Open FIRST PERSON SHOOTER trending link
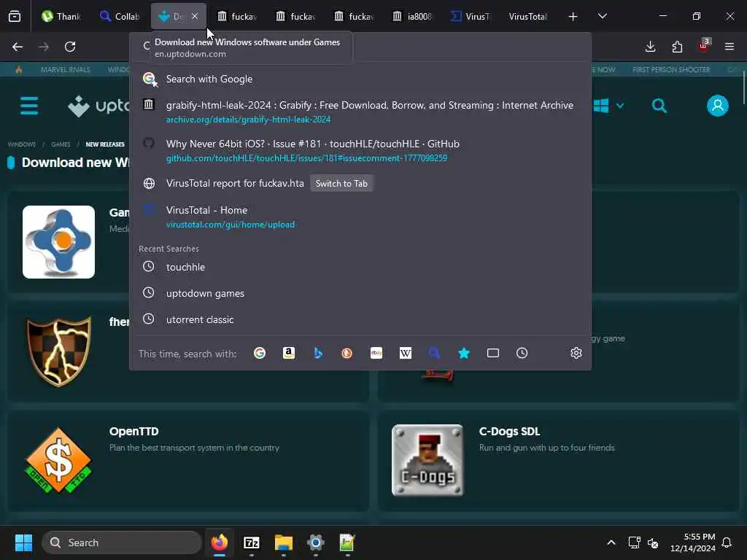747x560 pixels. (x=671, y=69)
